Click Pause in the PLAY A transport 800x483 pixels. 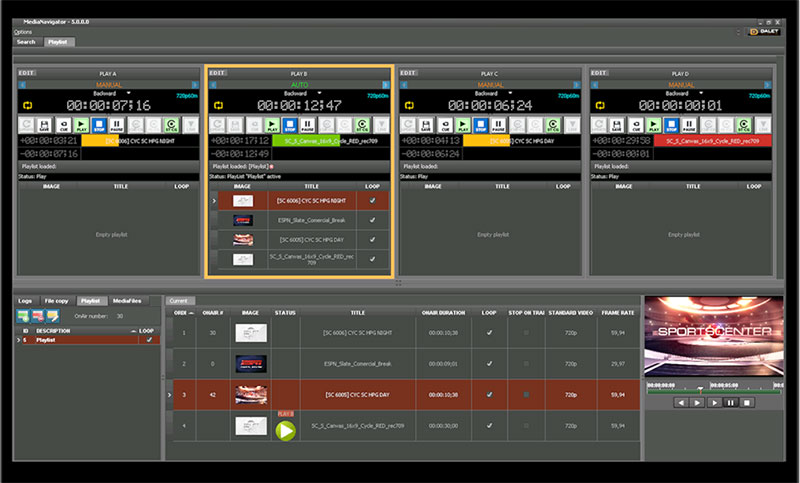117,124
